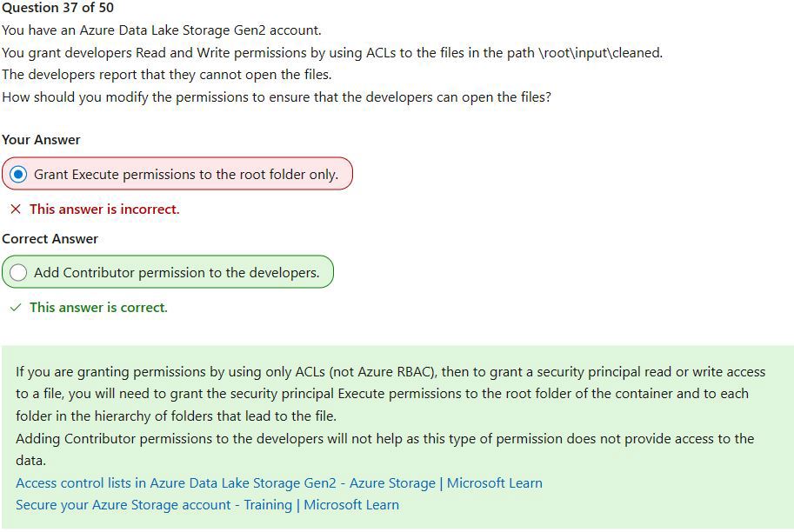Click the line saying developers cannot open the files

click(x=167, y=75)
